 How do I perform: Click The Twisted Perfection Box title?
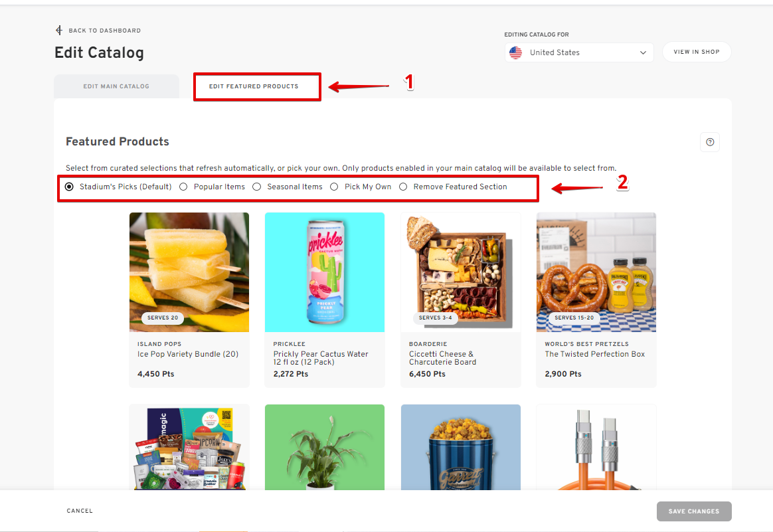[594, 354]
